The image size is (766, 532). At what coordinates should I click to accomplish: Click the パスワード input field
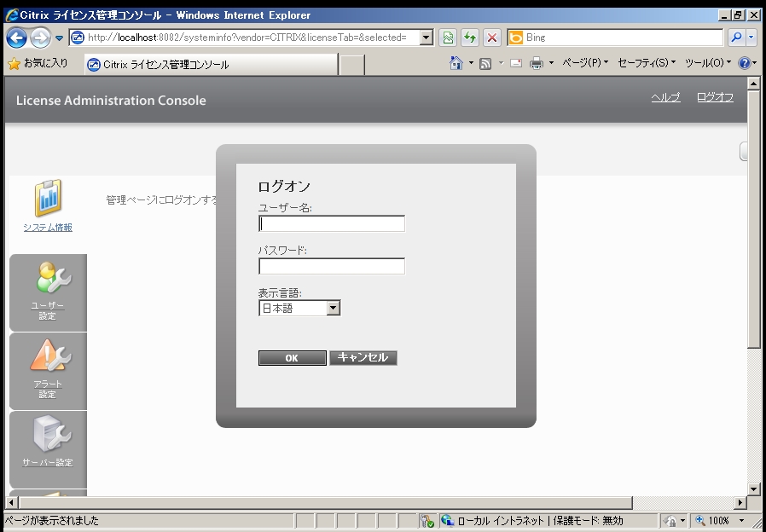(331, 266)
